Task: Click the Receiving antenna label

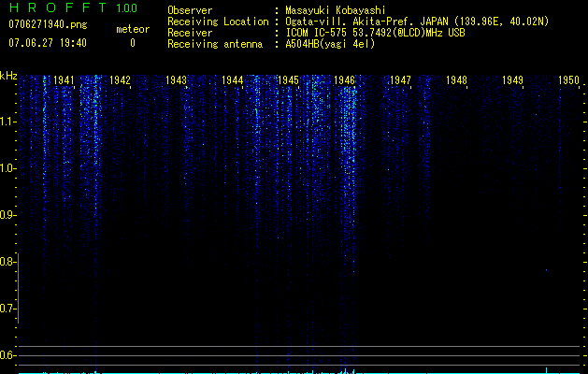Action: pyautogui.click(x=215, y=44)
